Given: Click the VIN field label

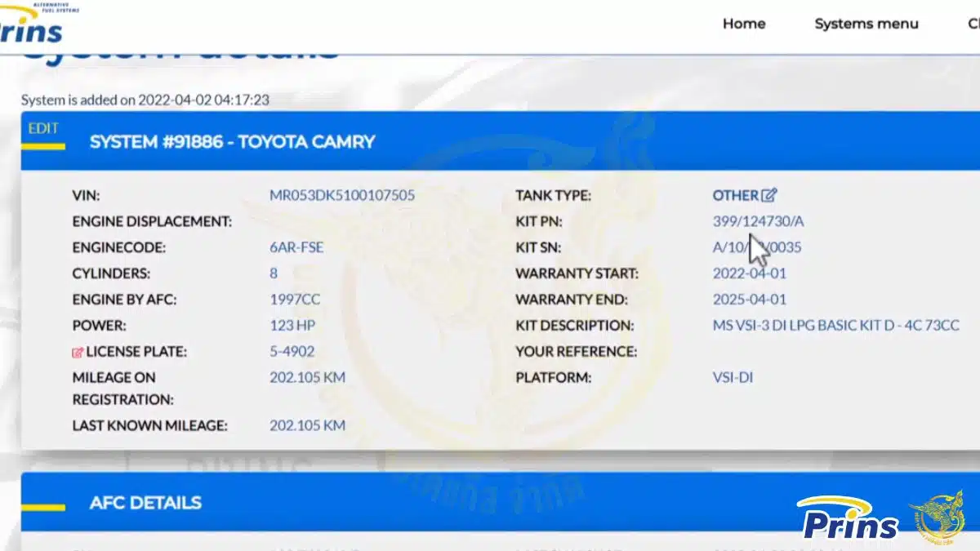Looking at the screenshot, I should pos(86,195).
